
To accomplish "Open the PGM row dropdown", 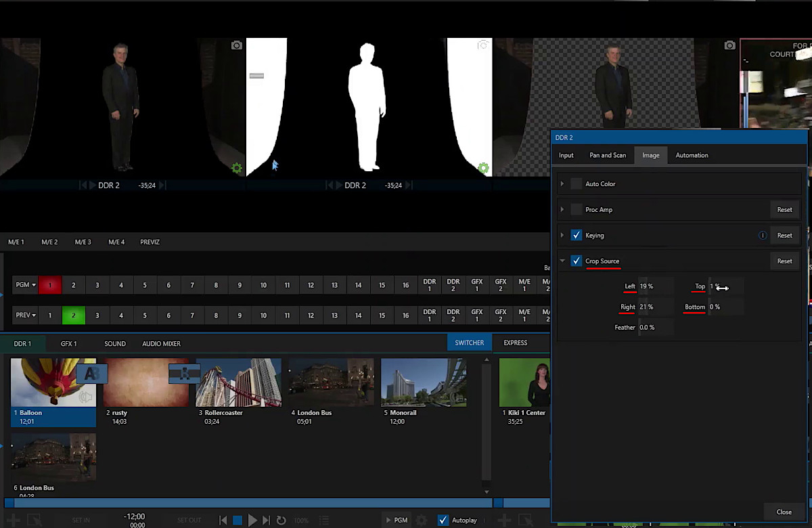I will point(26,285).
